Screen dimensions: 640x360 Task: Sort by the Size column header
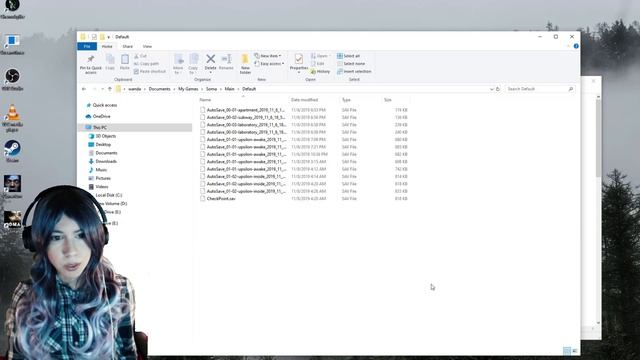[x=395, y=100]
